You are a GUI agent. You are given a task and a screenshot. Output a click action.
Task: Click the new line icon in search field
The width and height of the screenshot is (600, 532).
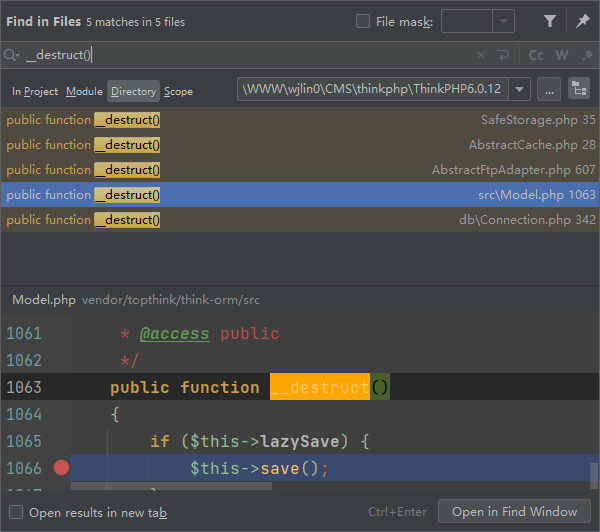coord(503,56)
